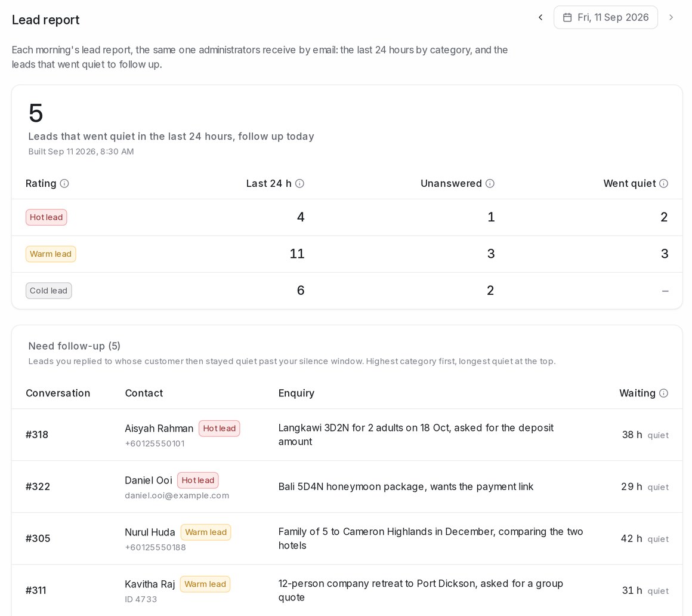Open conversation #305
The image size is (692, 616).
point(38,538)
